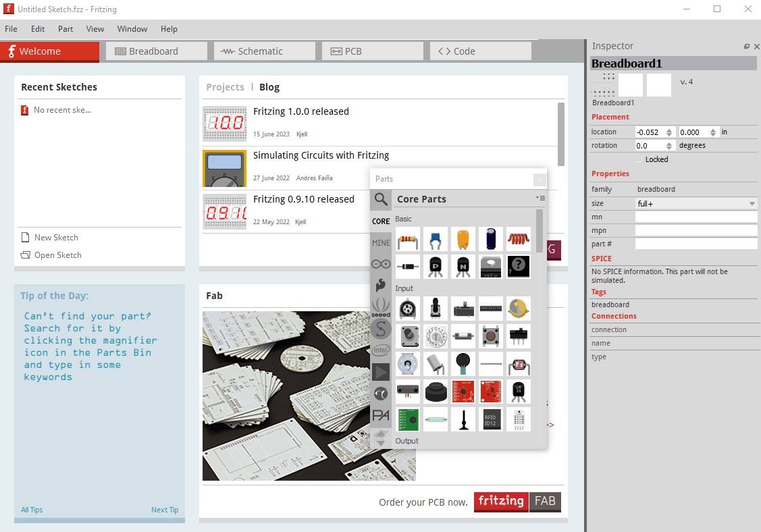Select the dark blue electrolytic capacitor part
761x532 pixels.
[x=491, y=239]
